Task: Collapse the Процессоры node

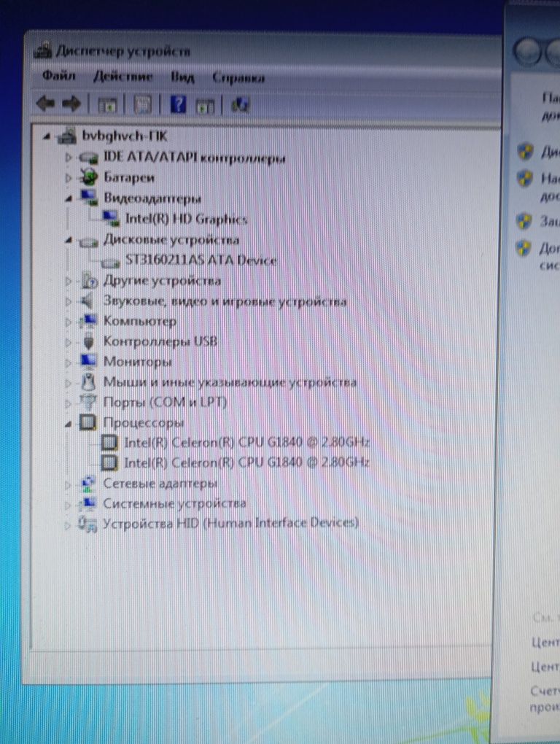Action: click(69, 423)
